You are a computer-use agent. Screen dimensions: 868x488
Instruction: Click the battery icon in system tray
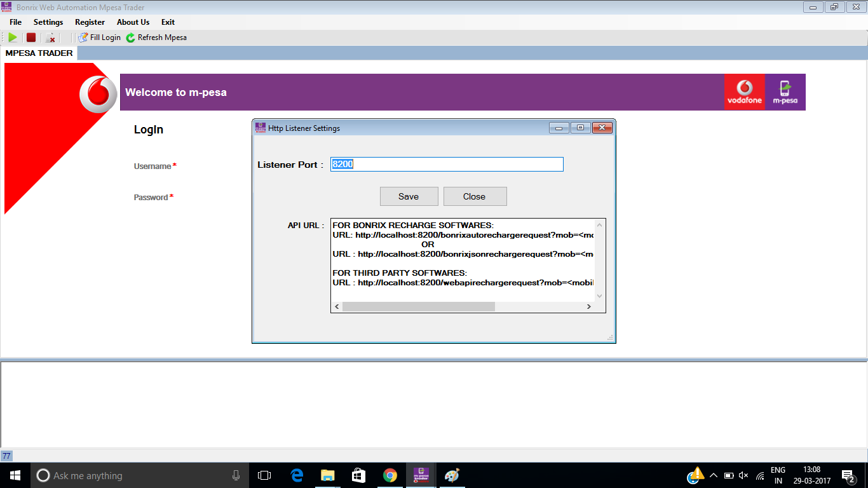[x=729, y=475]
